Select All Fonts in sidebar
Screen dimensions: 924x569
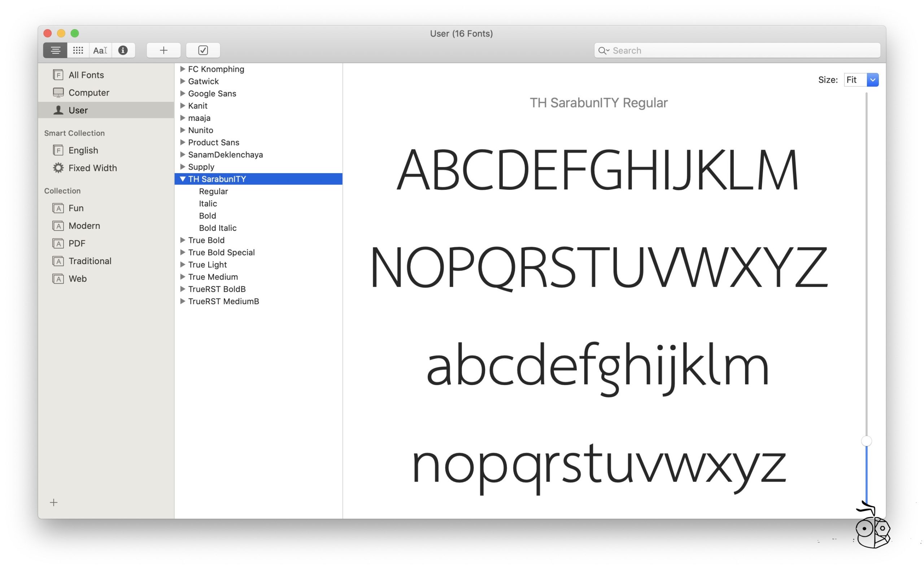tap(86, 75)
